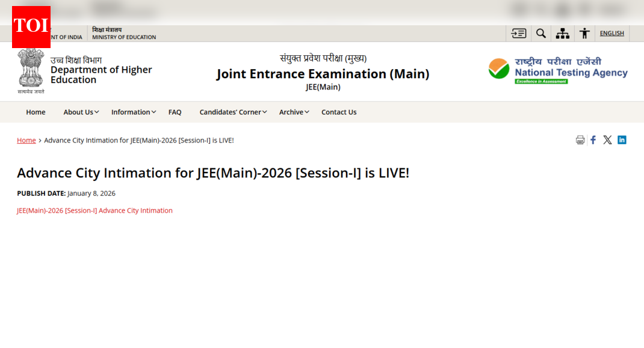The height and width of the screenshot is (348, 644).
Task: Open the Advance City Intimation link
Action: click(x=94, y=210)
